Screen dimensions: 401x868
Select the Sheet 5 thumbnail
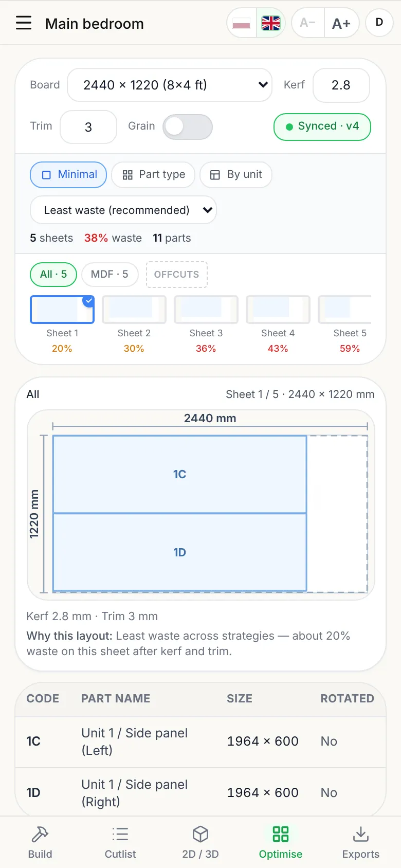pyautogui.click(x=345, y=310)
